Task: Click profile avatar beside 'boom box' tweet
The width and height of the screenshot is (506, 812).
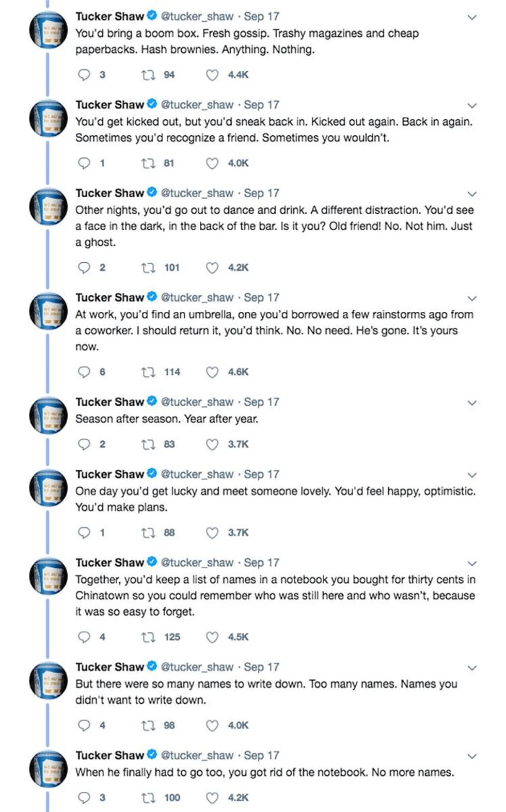Action: (48, 29)
